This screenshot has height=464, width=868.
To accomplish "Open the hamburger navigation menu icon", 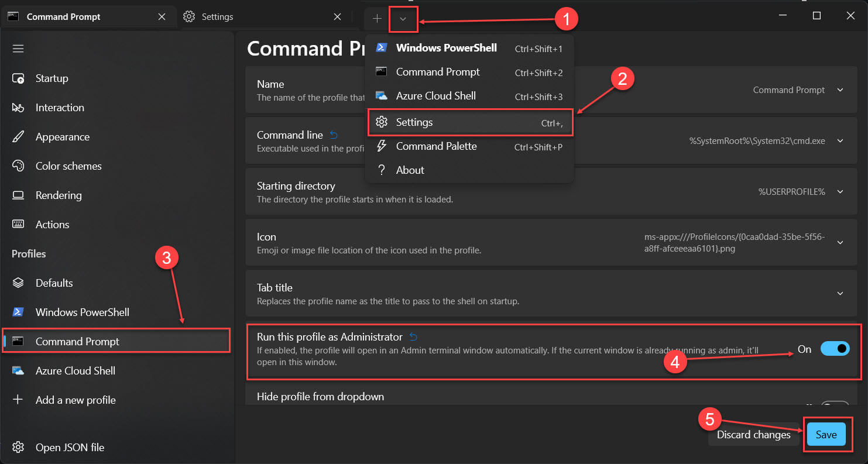I will 18,49.
